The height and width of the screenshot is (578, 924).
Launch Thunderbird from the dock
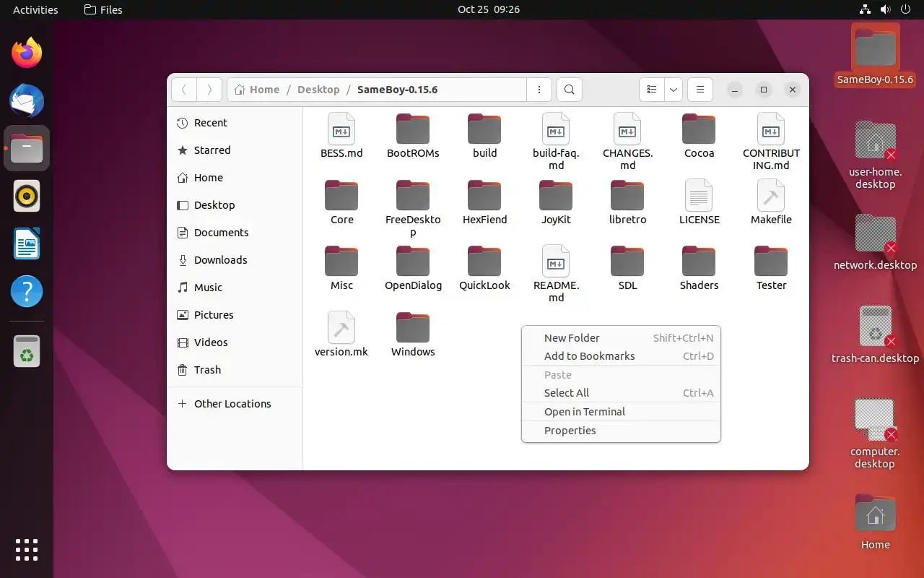pos(27,100)
